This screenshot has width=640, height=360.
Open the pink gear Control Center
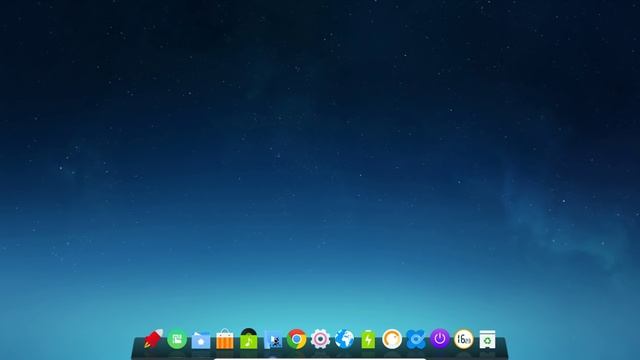coord(320,339)
